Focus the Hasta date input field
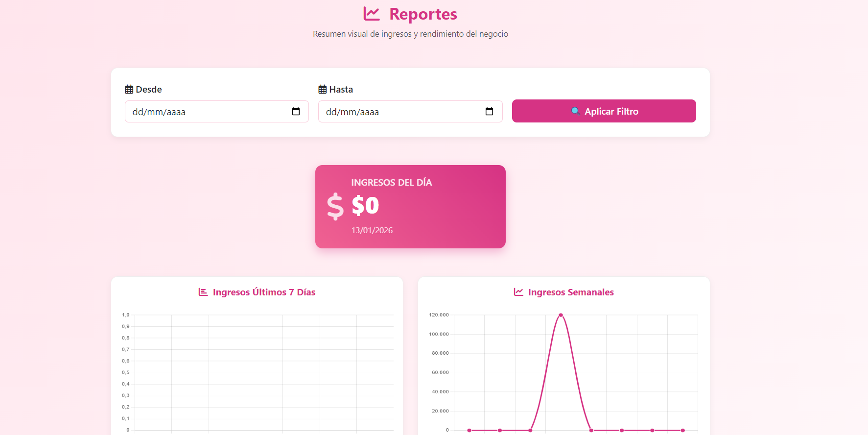Image resolution: width=868 pixels, height=435 pixels. (401, 112)
